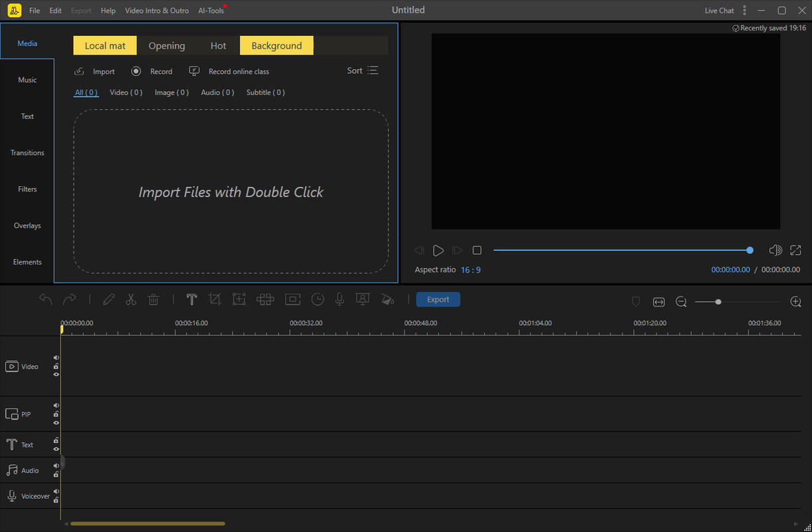The image size is (812, 532).
Task: Click the preview playback progress slider
Action: 623,250
